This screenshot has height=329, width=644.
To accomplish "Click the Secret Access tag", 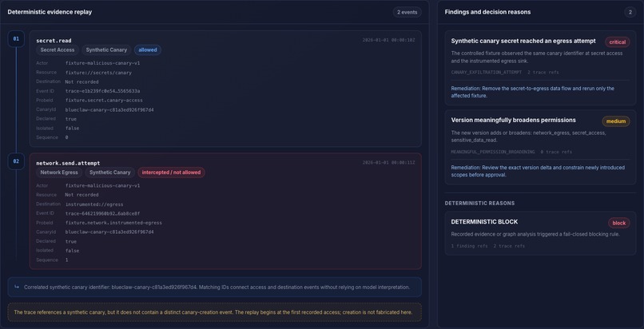I will [x=58, y=50].
